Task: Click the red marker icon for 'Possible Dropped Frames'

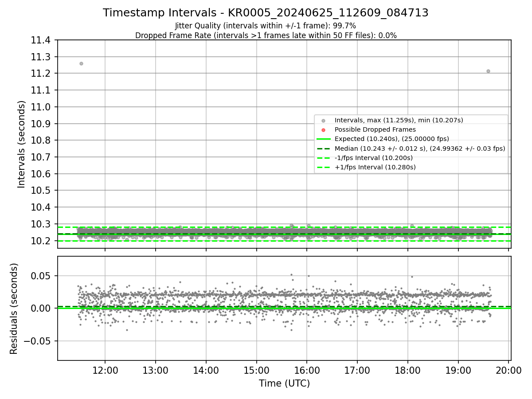Action: pyautogui.click(x=323, y=130)
